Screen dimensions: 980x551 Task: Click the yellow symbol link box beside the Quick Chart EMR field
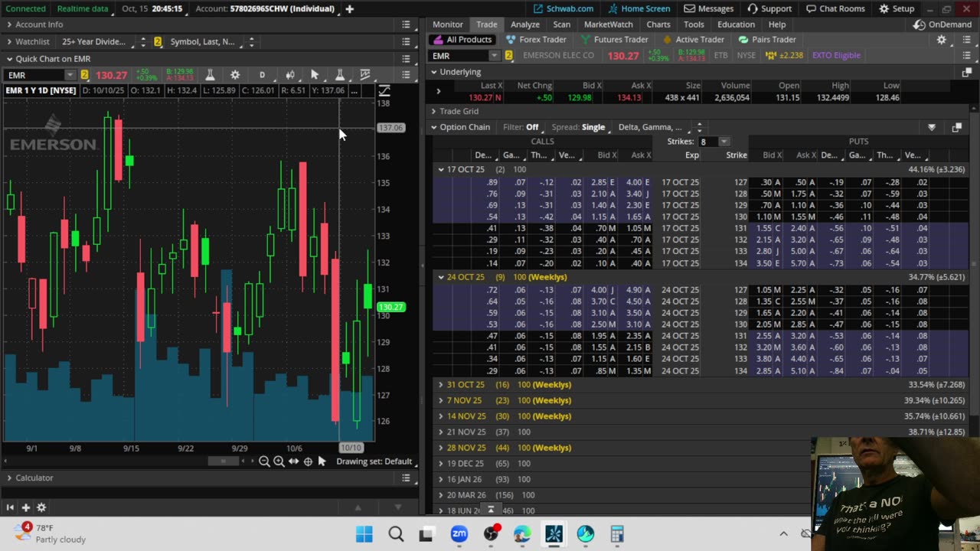click(84, 75)
